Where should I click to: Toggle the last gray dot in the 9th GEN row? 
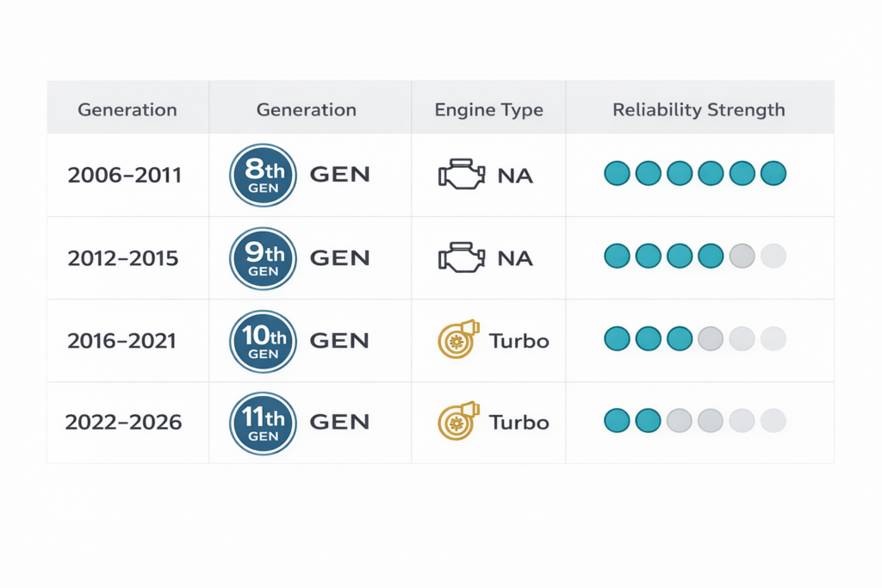tap(773, 256)
